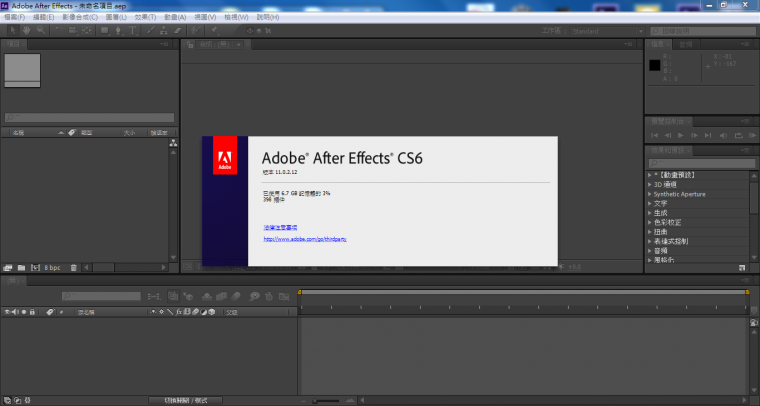Viewport: 760px width, 406px height.
Task: Open the adobe.com thirdparty link
Action: click(x=305, y=239)
